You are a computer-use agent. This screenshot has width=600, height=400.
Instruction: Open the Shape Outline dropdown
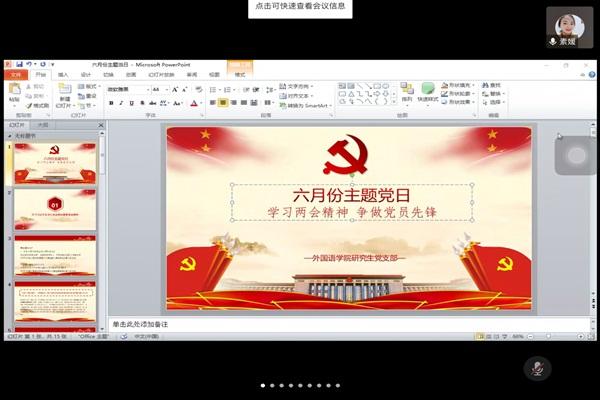tap(458, 93)
